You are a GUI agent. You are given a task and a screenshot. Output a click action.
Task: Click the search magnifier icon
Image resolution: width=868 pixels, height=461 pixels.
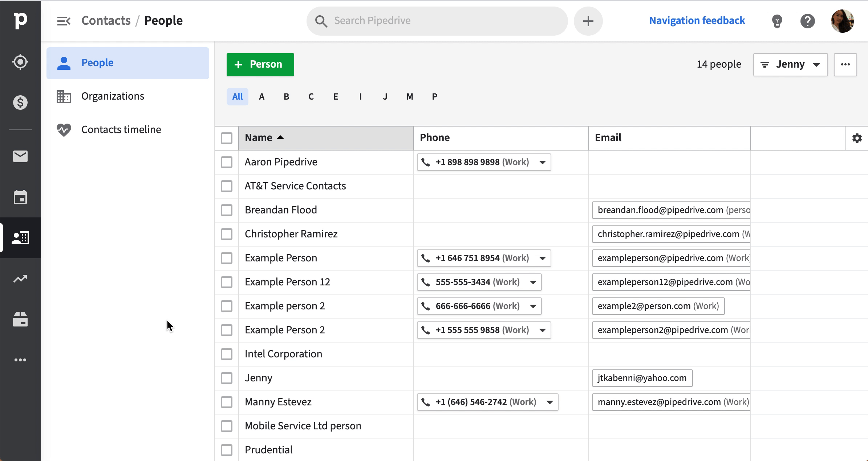pyautogui.click(x=321, y=21)
